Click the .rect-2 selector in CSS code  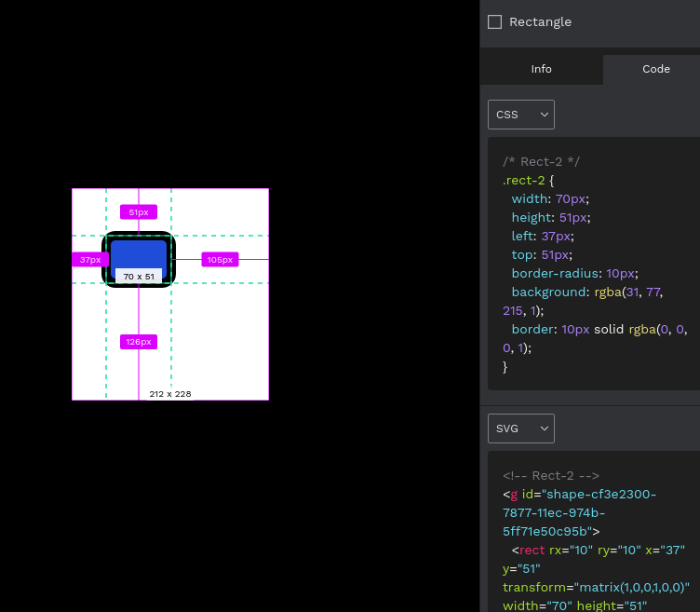click(x=524, y=180)
